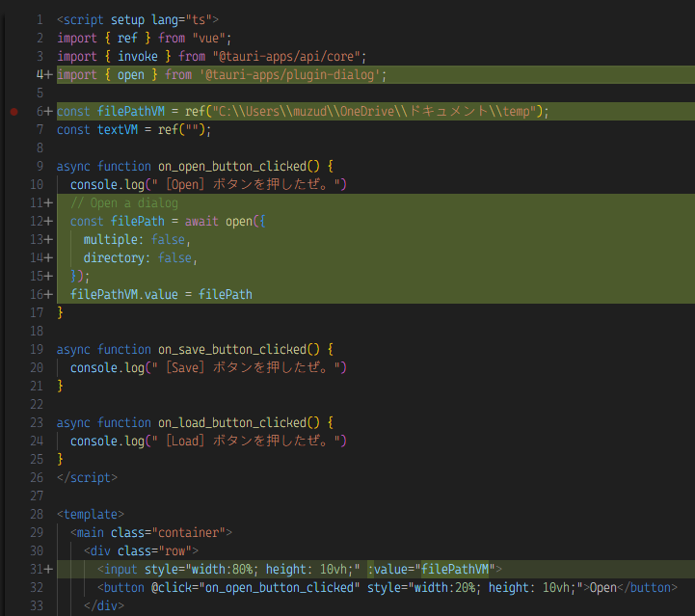Click the Japanese path string on line 6
This screenshot has height=616, width=695.
click(x=374, y=112)
